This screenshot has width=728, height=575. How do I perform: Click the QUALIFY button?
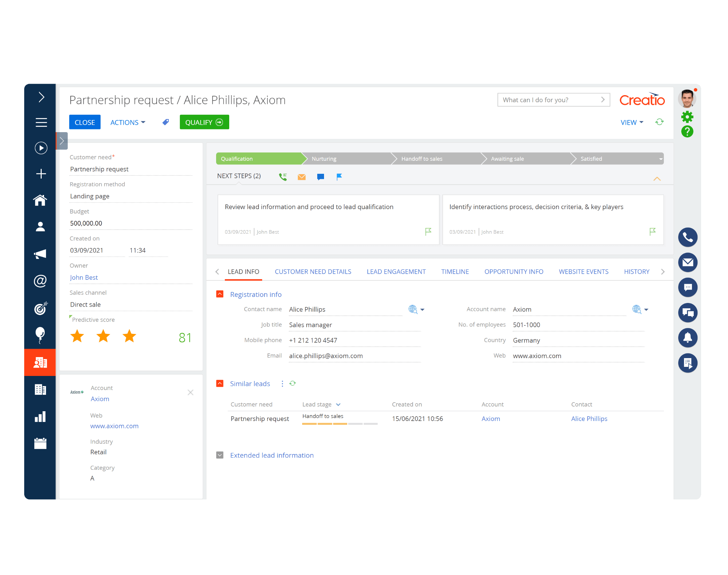(204, 122)
